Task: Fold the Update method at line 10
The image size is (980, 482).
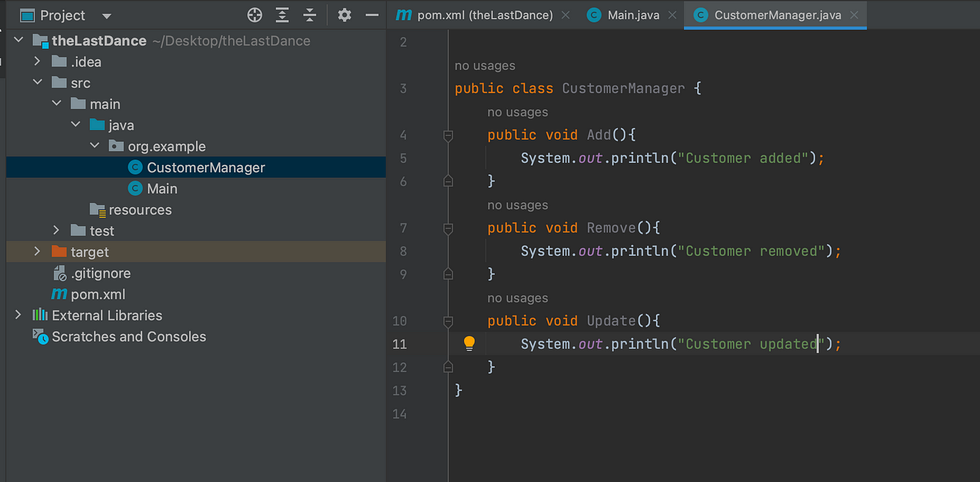Action: tap(448, 321)
